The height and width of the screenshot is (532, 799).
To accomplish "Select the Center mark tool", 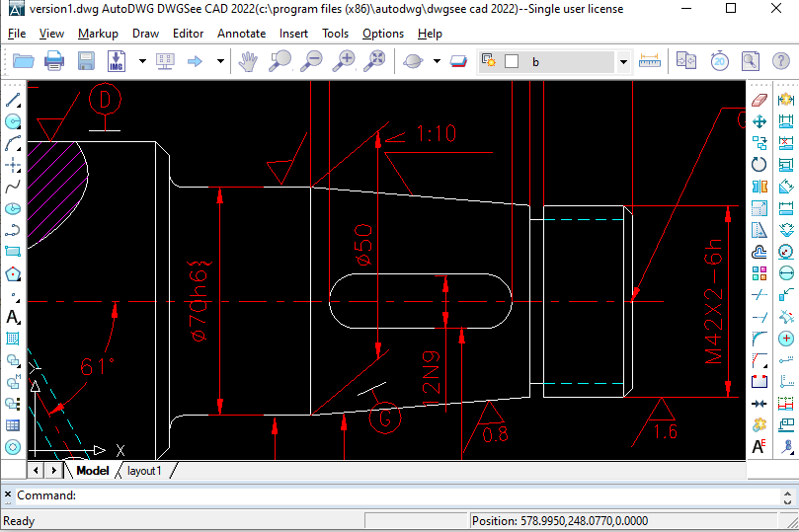I will tap(786, 339).
